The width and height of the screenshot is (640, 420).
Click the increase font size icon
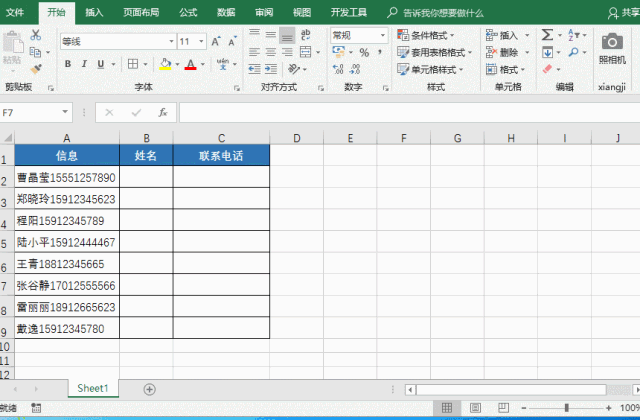pos(213,42)
